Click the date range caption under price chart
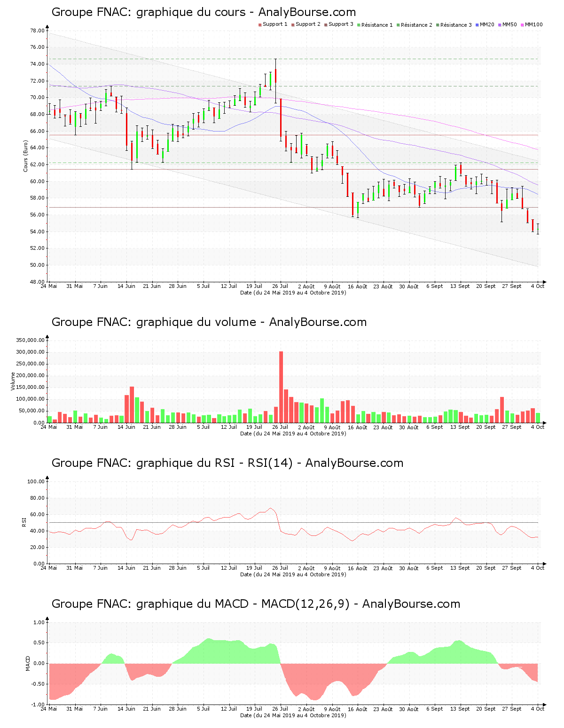This screenshot has height=728, width=564. [293, 293]
